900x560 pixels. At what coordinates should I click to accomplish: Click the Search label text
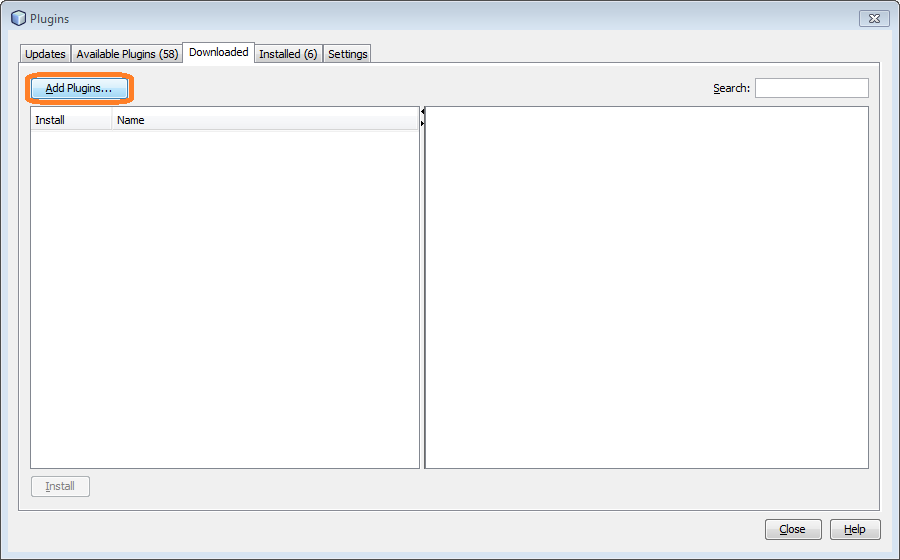point(731,88)
